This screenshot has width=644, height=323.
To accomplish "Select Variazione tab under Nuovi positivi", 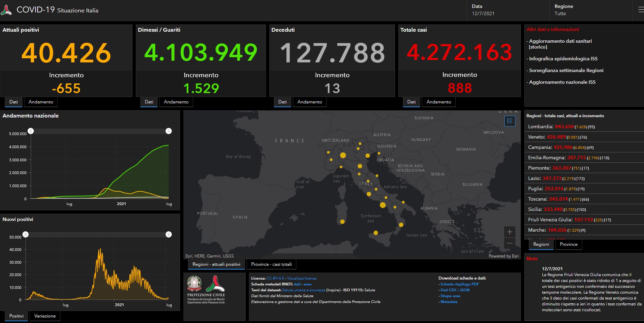I will pos(45,316).
